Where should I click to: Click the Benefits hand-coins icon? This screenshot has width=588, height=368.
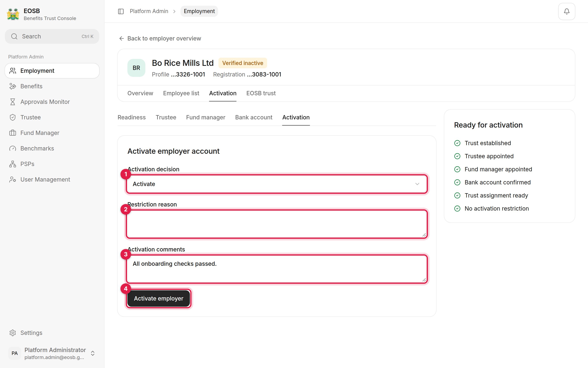click(x=13, y=86)
